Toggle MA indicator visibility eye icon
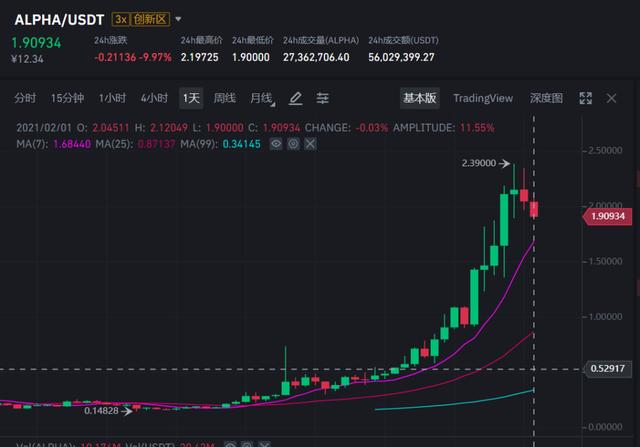This screenshot has width=640, height=447. 276,144
